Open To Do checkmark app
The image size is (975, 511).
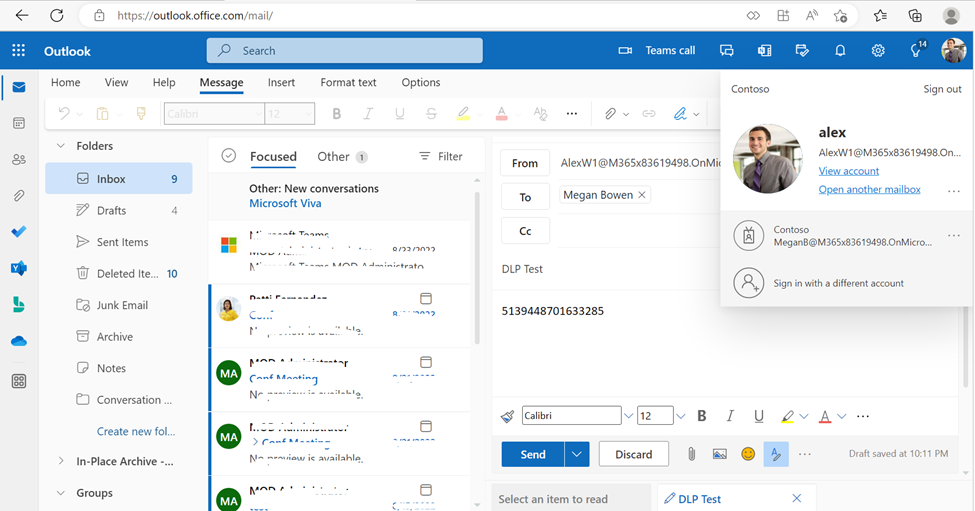(x=19, y=232)
